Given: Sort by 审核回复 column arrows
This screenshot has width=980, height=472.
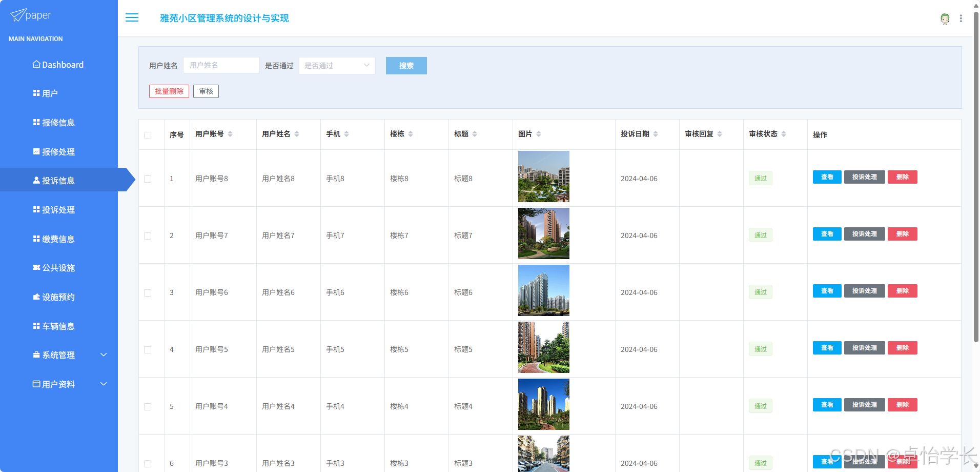Looking at the screenshot, I should 720,134.
